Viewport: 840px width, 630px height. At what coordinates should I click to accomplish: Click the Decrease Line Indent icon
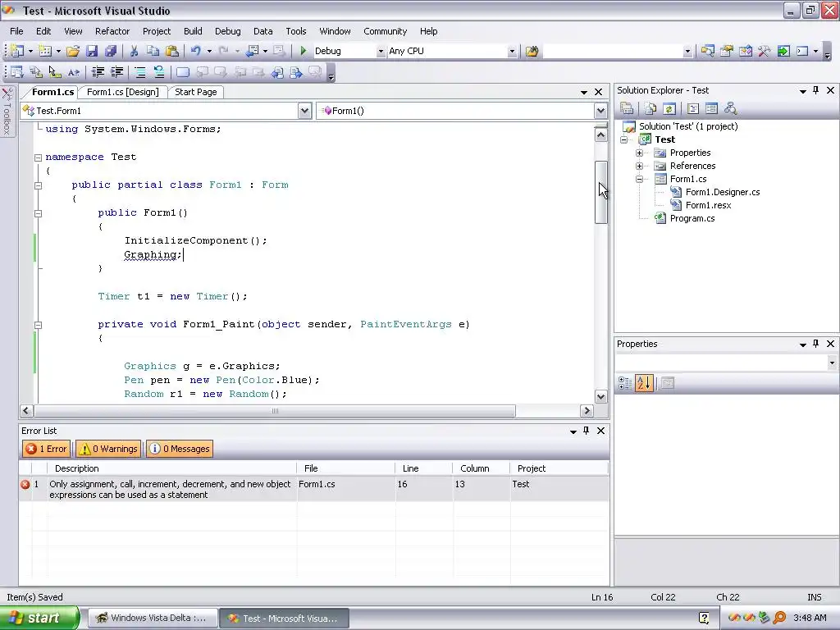point(98,72)
